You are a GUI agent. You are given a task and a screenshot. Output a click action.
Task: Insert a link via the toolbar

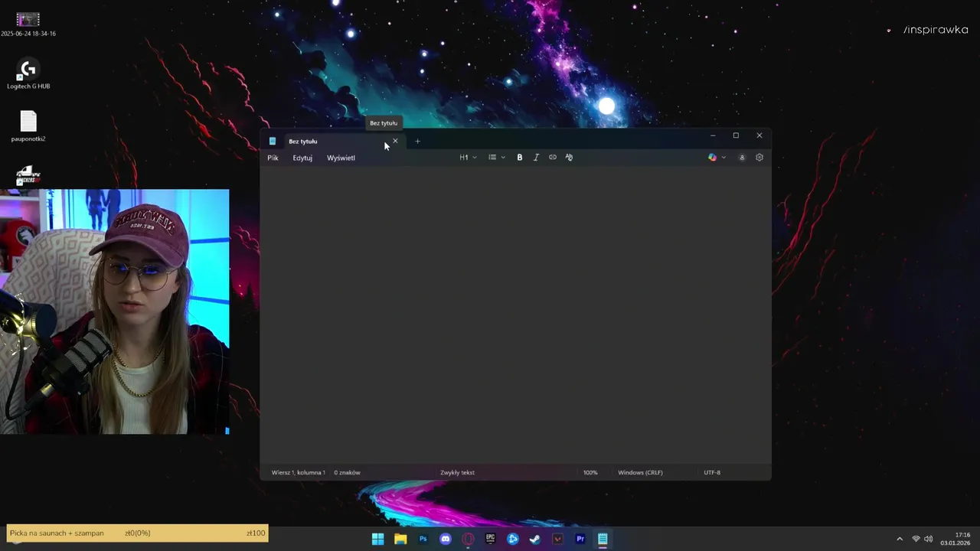pyautogui.click(x=553, y=158)
